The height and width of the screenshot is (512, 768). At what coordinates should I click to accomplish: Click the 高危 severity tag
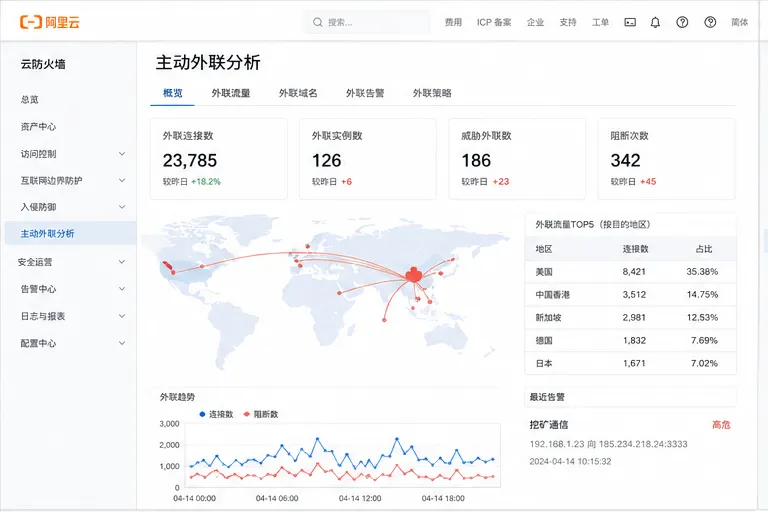coord(721,425)
